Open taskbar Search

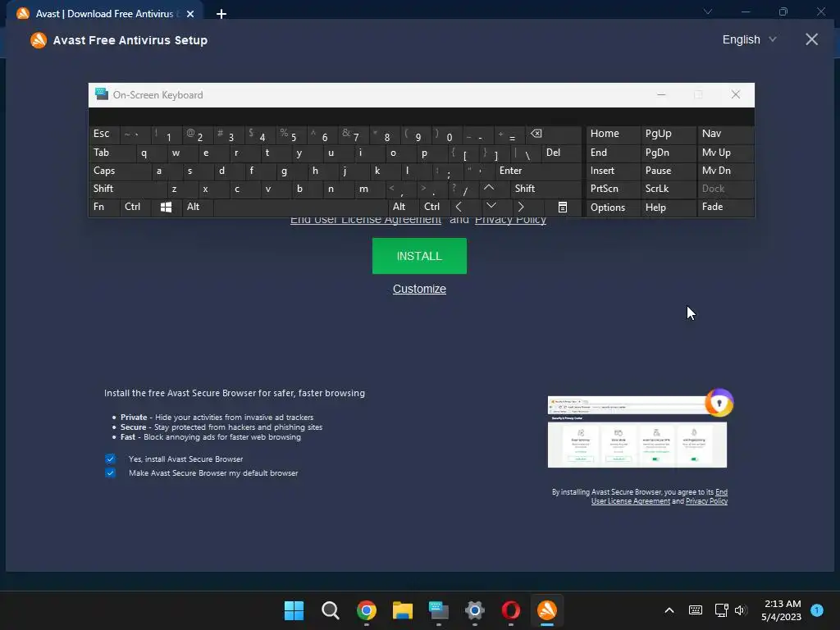[330, 610]
